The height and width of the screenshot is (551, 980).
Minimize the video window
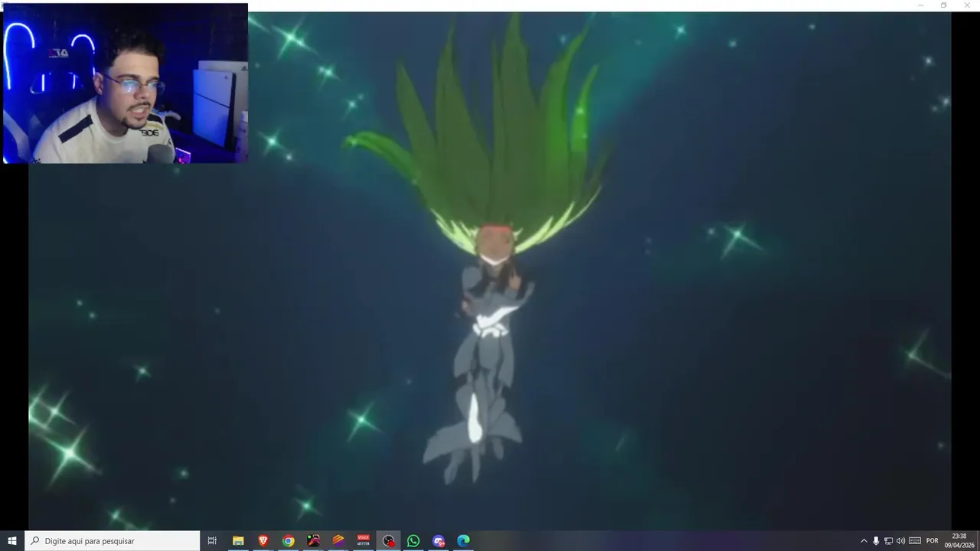pyautogui.click(x=921, y=5)
